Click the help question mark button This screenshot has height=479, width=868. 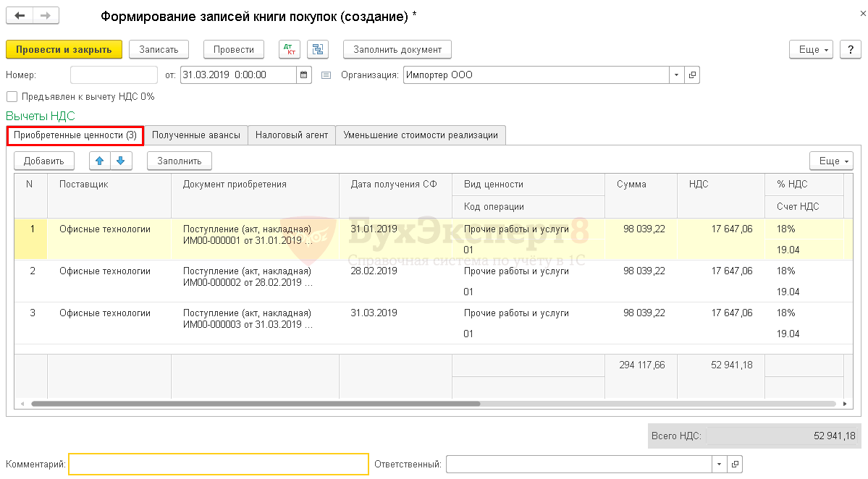click(x=850, y=49)
